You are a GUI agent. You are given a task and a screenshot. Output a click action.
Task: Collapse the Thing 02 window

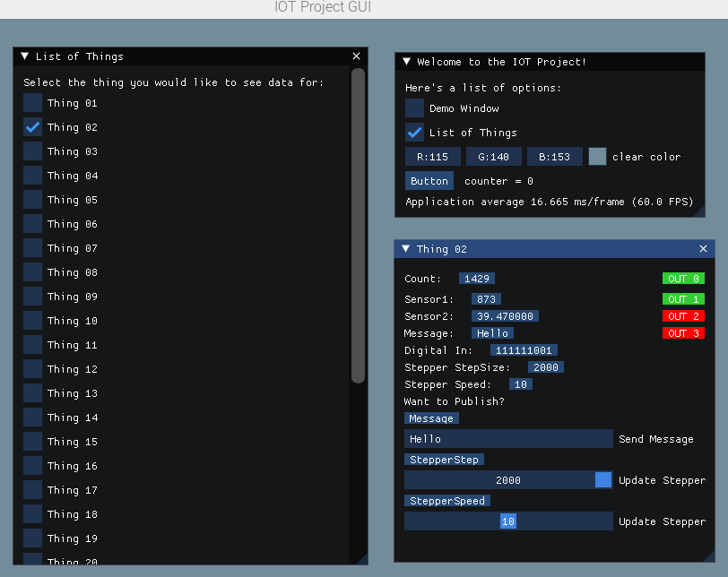pyautogui.click(x=407, y=249)
